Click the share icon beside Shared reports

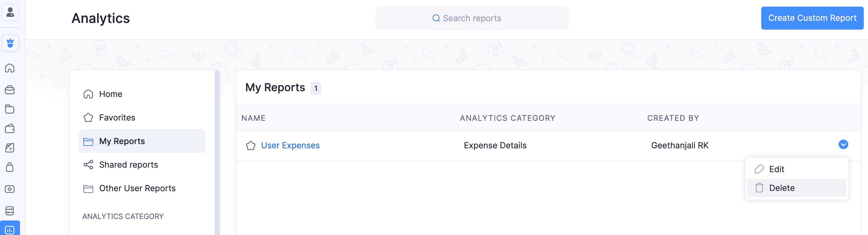(x=88, y=165)
